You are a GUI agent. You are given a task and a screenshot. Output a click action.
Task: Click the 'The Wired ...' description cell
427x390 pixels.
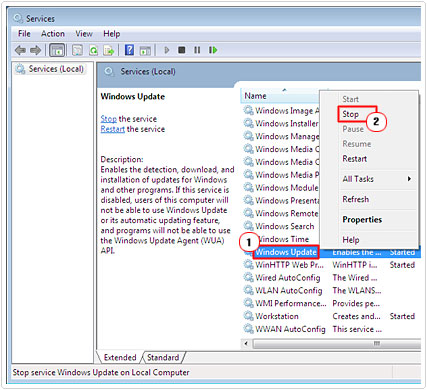pyautogui.click(x=355, y=278)
